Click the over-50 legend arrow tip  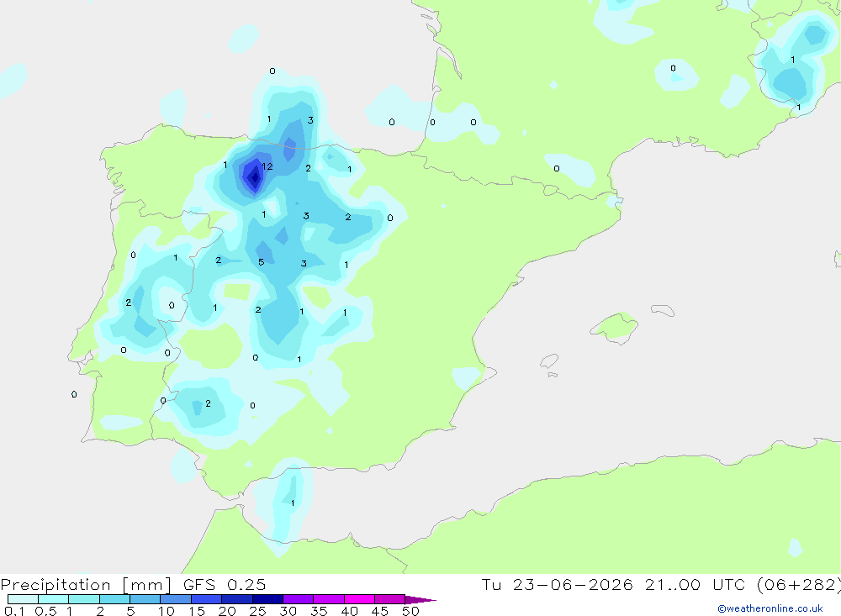[x=420, y=600]
